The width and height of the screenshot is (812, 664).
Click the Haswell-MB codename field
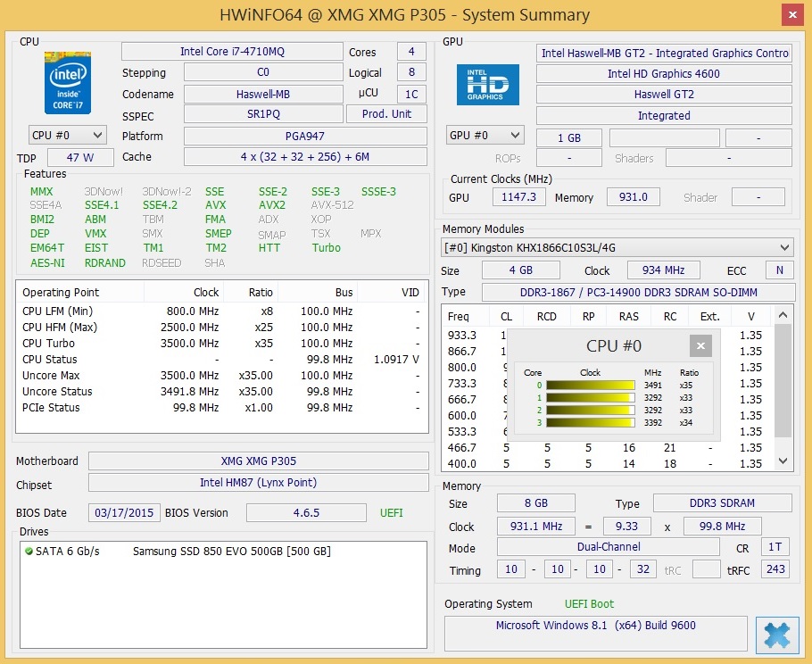tap(263, 95)
